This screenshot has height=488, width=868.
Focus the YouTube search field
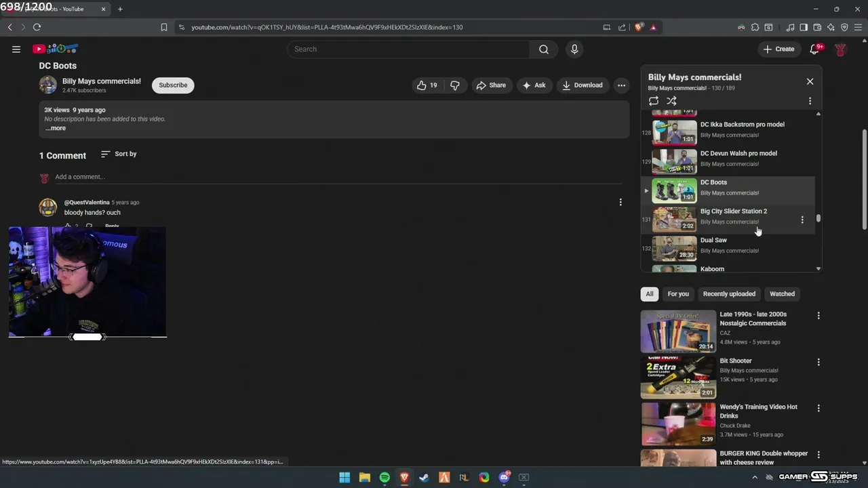tap(409, 49)
